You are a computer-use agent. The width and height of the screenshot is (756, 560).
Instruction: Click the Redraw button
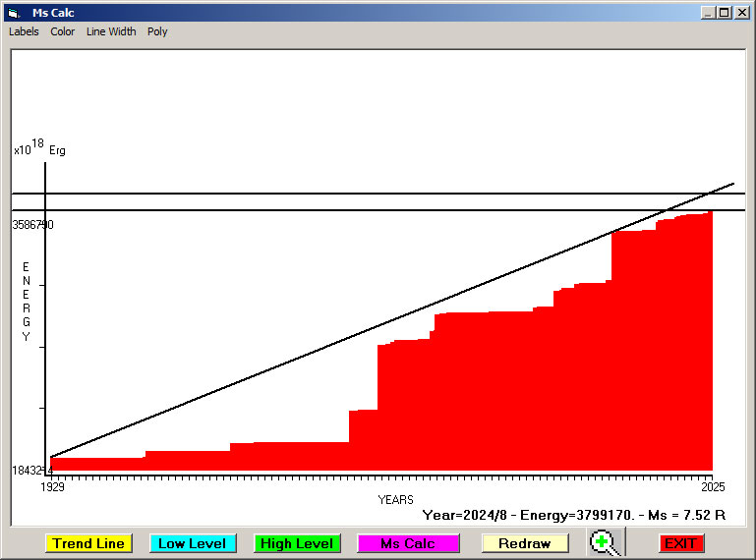coord(524,543)
